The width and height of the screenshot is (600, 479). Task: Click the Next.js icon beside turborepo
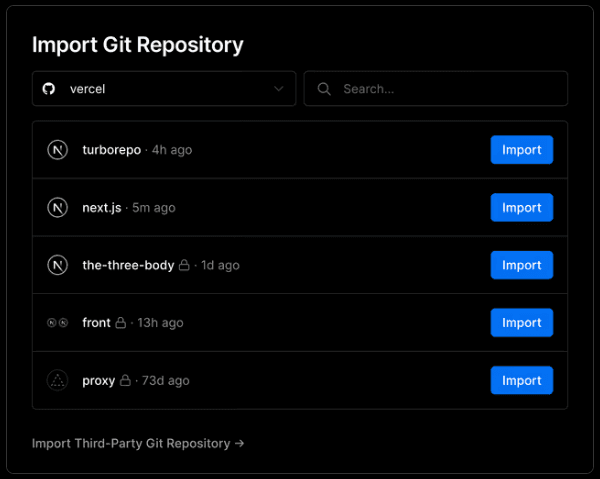[x=57, y=150]
